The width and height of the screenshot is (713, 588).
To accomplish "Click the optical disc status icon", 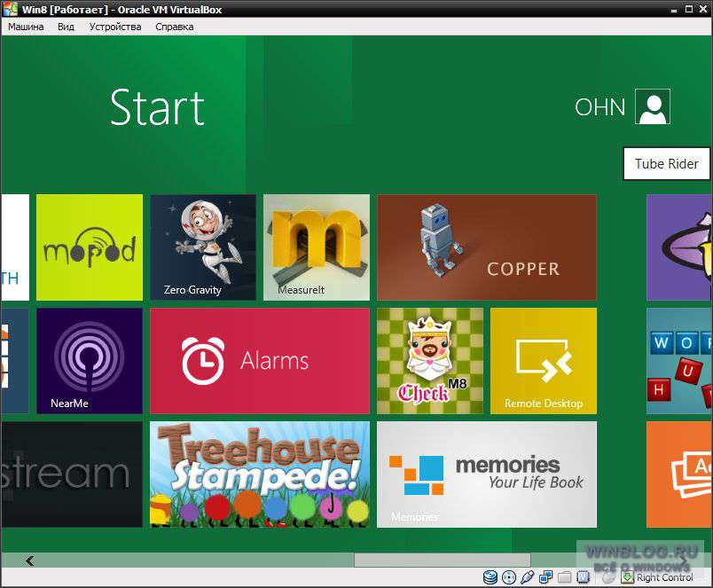I will [x=509, y=577].
